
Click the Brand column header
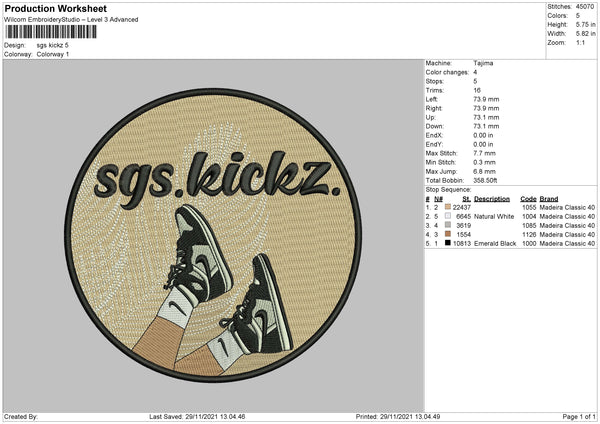(551, 197)
